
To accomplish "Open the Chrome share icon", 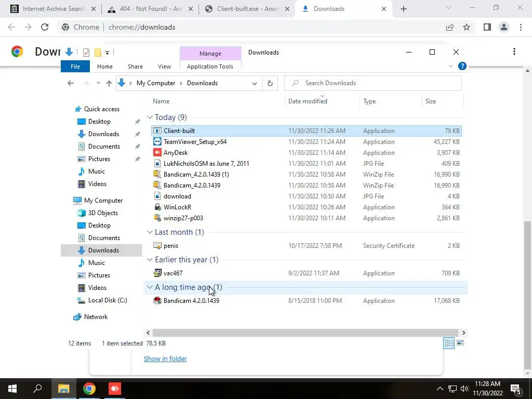I will coord(450,27).
